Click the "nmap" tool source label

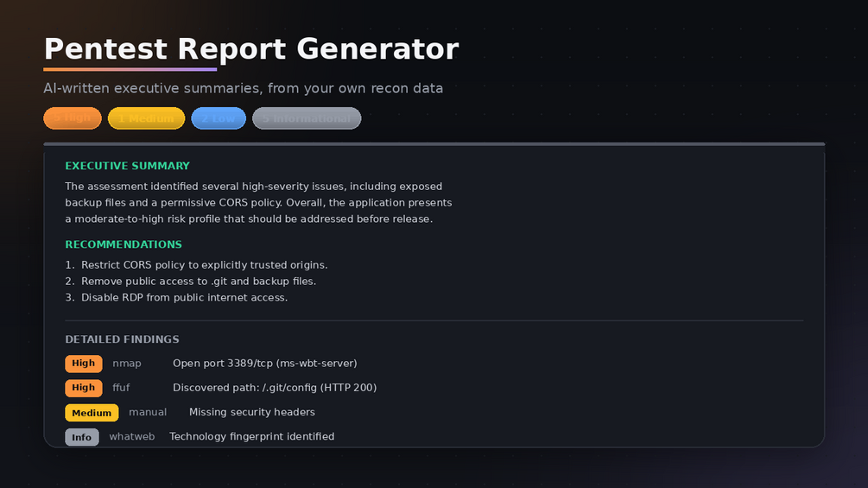tap(127, 364)
